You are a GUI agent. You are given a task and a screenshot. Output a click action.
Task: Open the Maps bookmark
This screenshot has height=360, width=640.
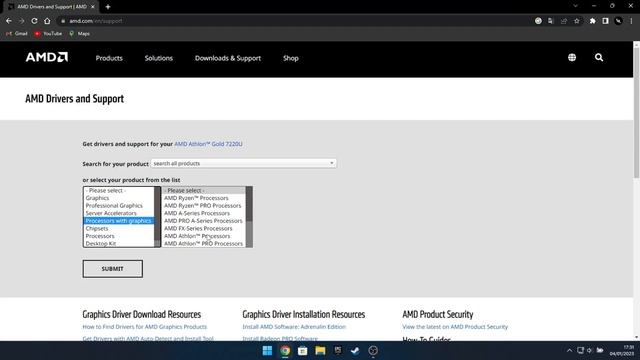tap(80, 33)
